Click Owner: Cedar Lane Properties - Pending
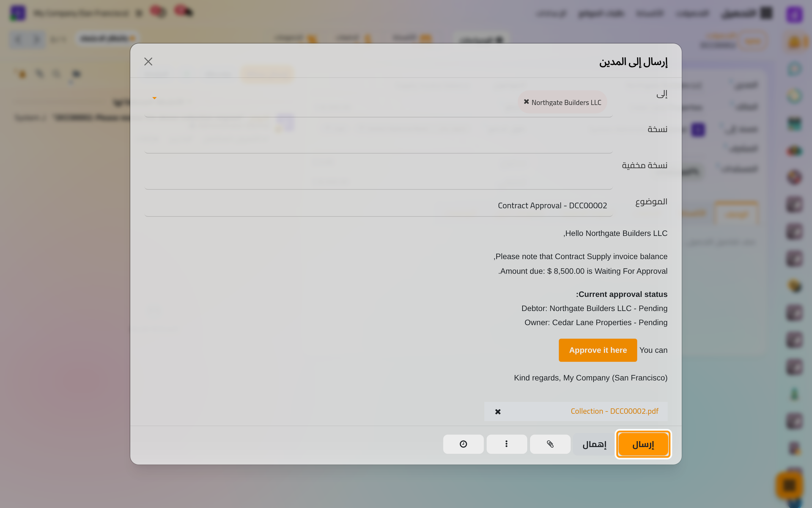This screenshot has height=508, width=812. (x=596, y=323)
